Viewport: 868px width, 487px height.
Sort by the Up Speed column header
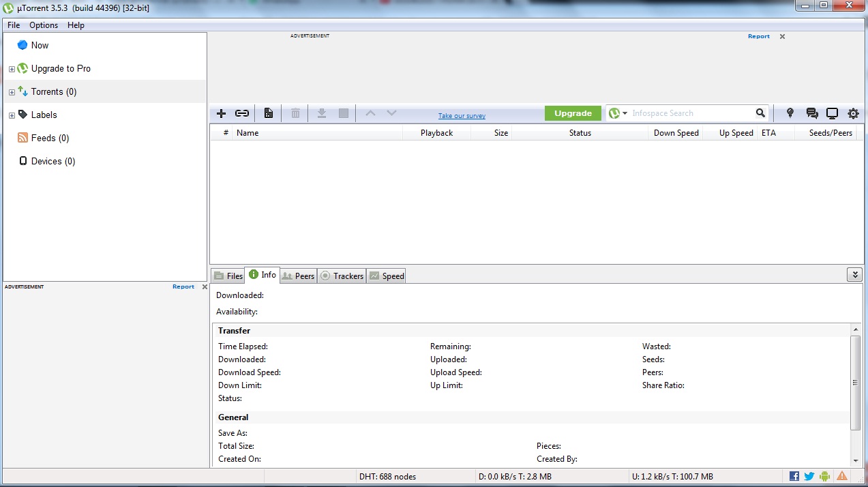coord(730,133)
